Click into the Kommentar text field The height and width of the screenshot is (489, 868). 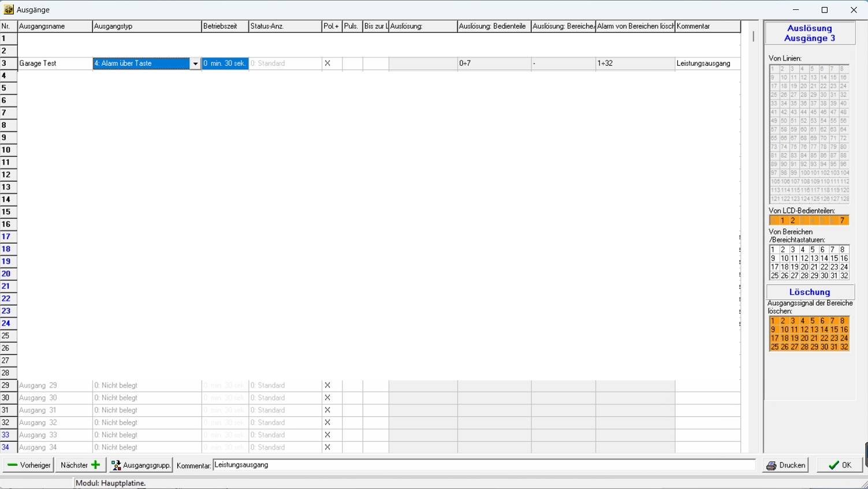(x=484, y=465)
